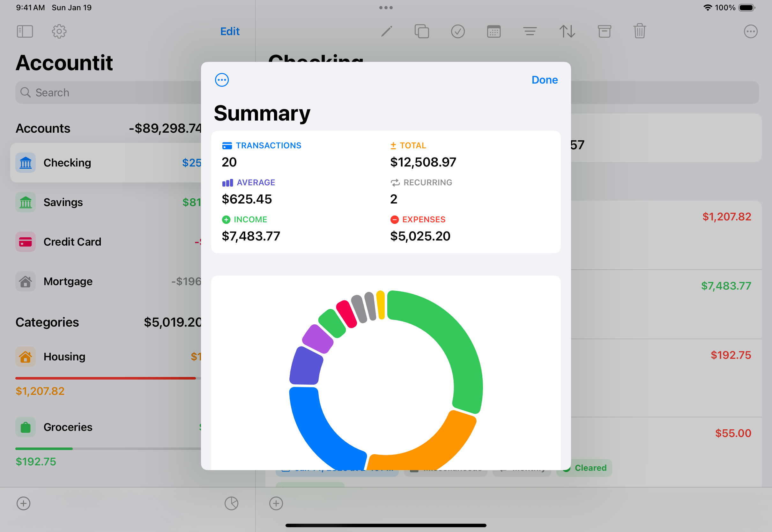Click the $1,207.82 transaction amount in Checking list
772x532 pixels.
point(726,217)
